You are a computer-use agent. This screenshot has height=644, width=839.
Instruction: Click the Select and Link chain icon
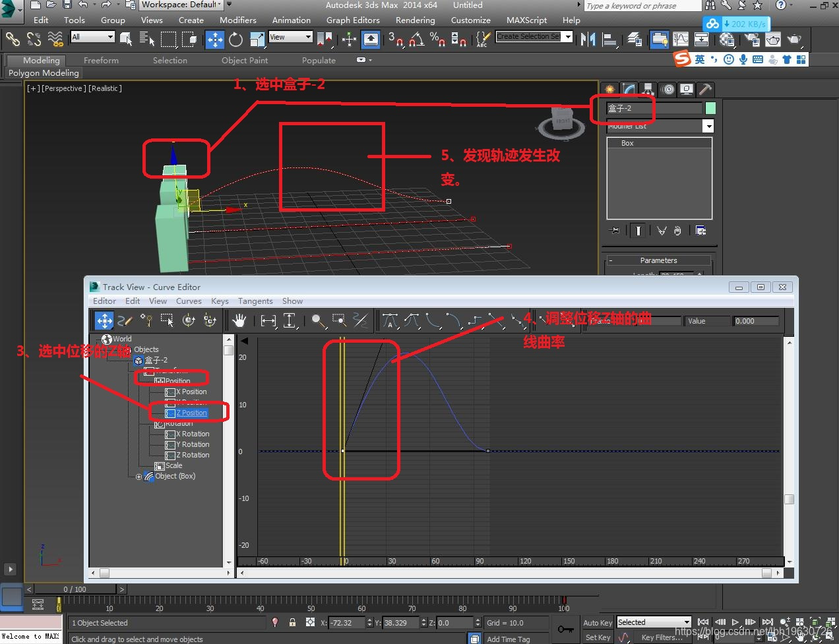coord(13,40)
